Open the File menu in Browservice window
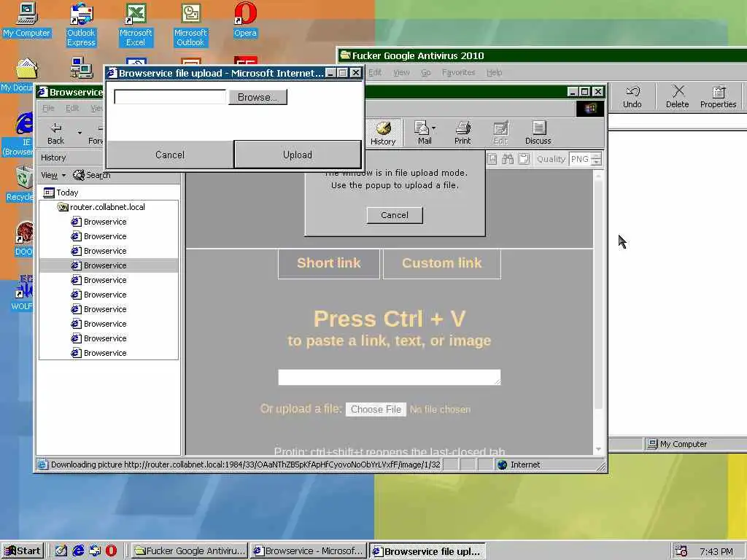Screen dimensions: 747x560 [x=48, y=108]
